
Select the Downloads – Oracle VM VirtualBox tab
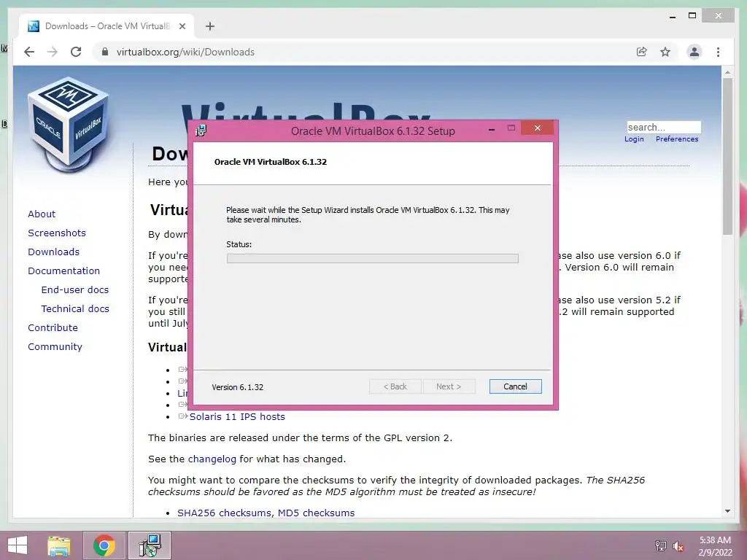(x=107, y=26)
